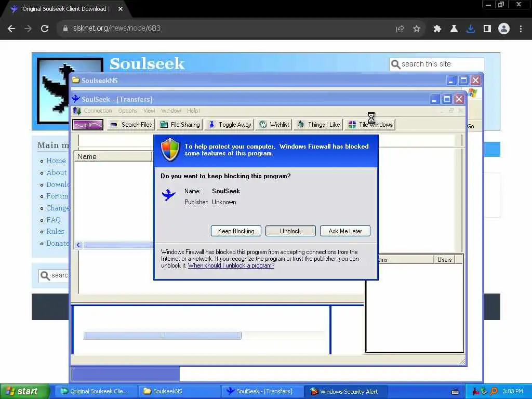Toggle the Chrome side panel icon
This screenshot has width=532, height=399.
(487, 29)
